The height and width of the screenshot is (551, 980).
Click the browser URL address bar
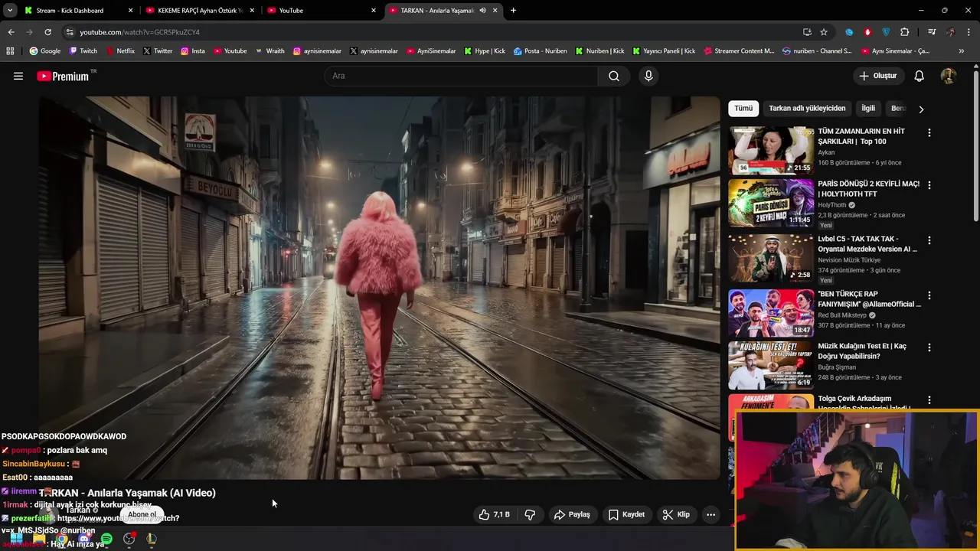coord(429,32)
